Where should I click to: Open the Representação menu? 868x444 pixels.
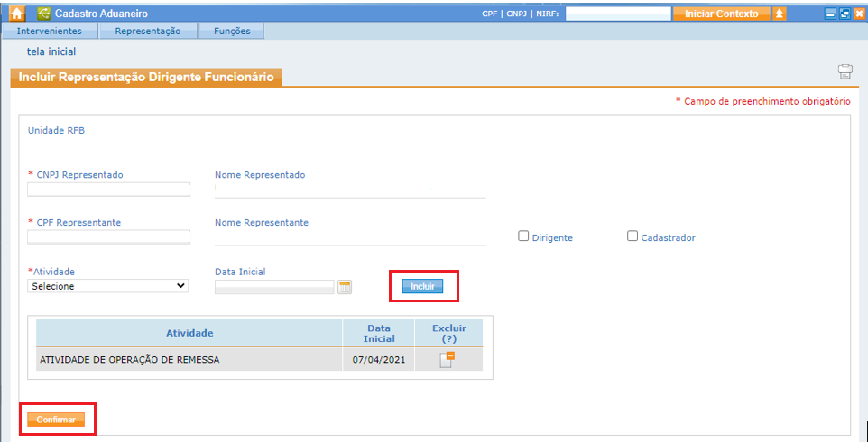click(147, 31)
